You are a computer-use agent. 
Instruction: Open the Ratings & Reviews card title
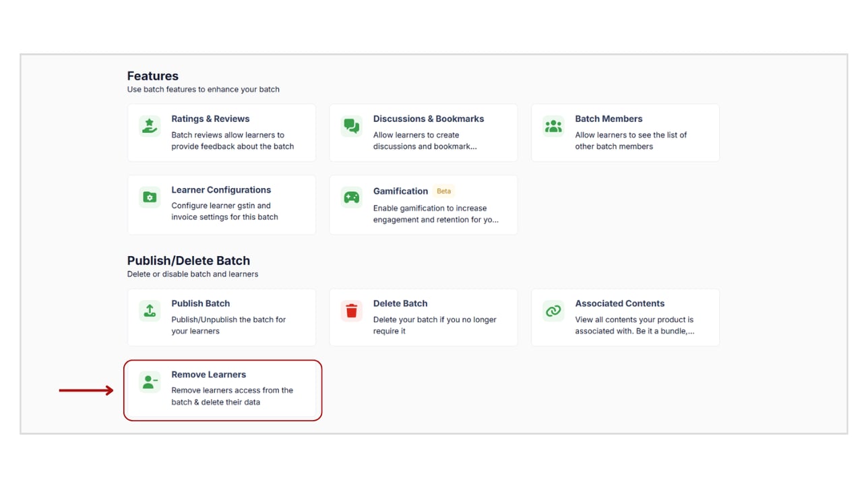[210, 119]
